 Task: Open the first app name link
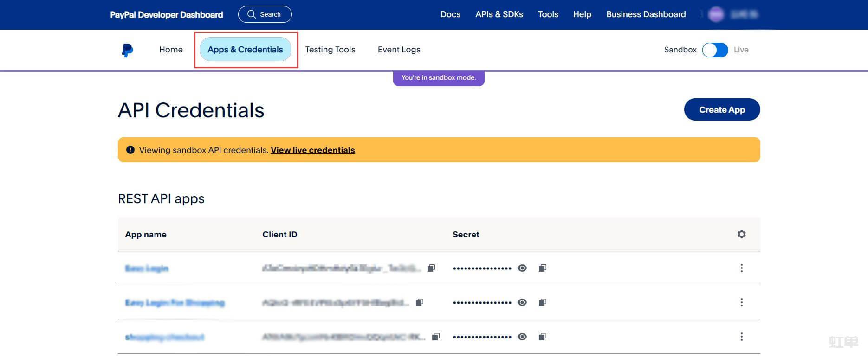tap(147, 268)
